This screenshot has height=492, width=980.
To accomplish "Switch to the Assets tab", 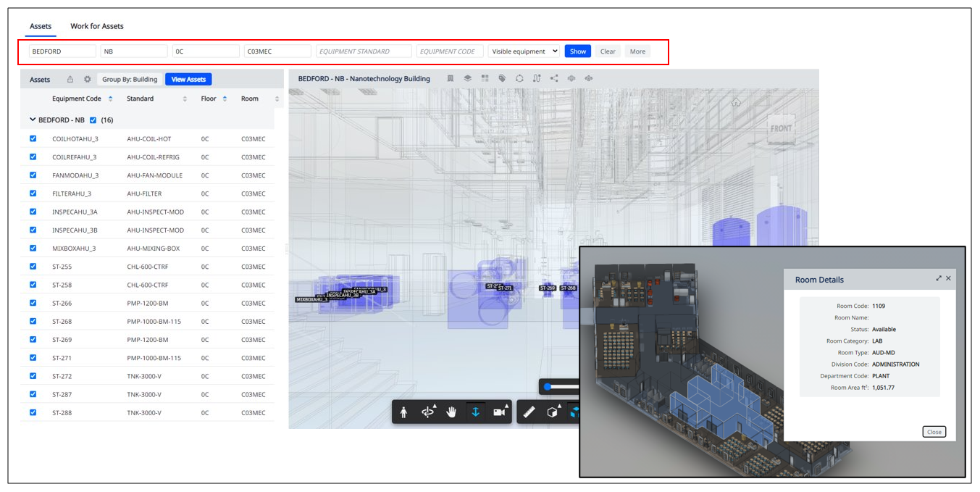I will coord(41,26).
